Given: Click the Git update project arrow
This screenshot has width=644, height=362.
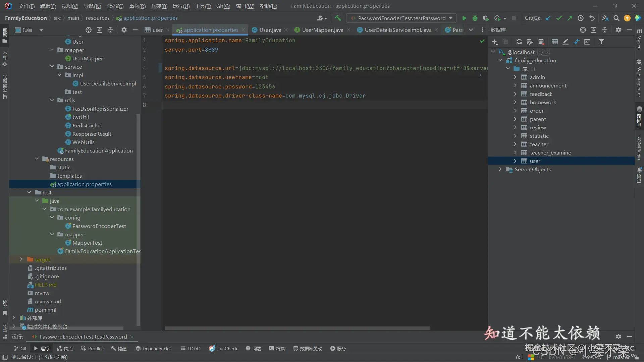Looking at the screenshot, I should (x=548, y=18).
